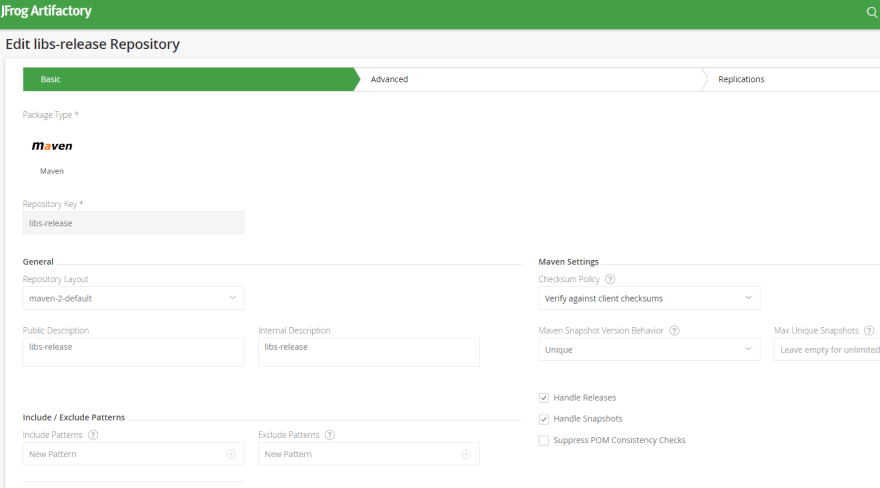The image size is (880, 488).
Task: Click the Maven package type logo
Action: [x=52, y=146]
